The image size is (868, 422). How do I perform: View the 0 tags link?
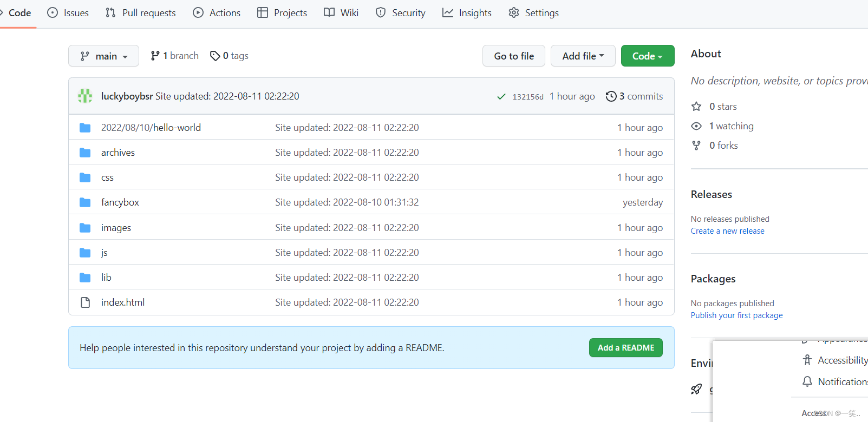click(229, 56)
